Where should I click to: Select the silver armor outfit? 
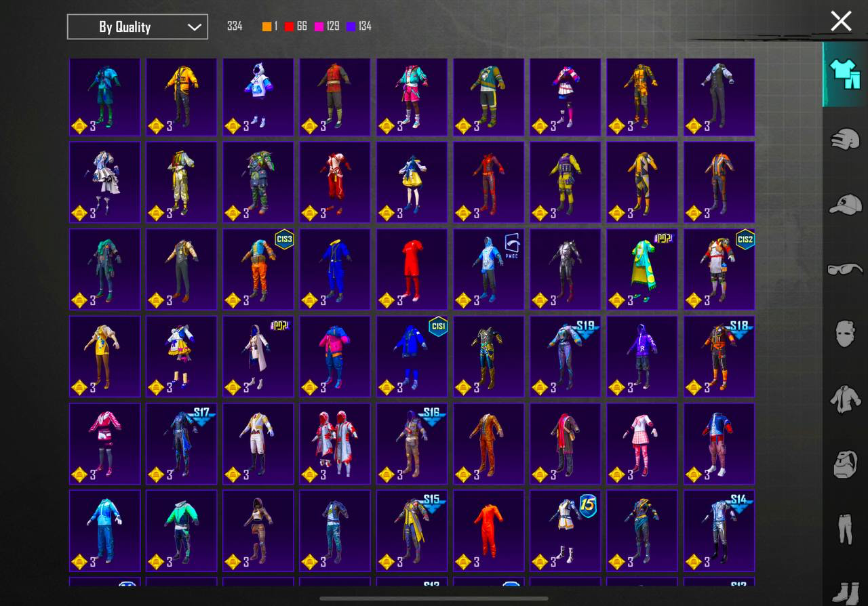pos(566,269)
